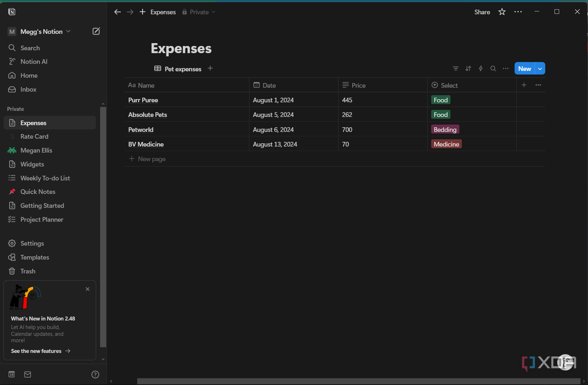Open the Private access dropdown
The image size is (588, 385).
pyautogui.click(x=199, y=12)
